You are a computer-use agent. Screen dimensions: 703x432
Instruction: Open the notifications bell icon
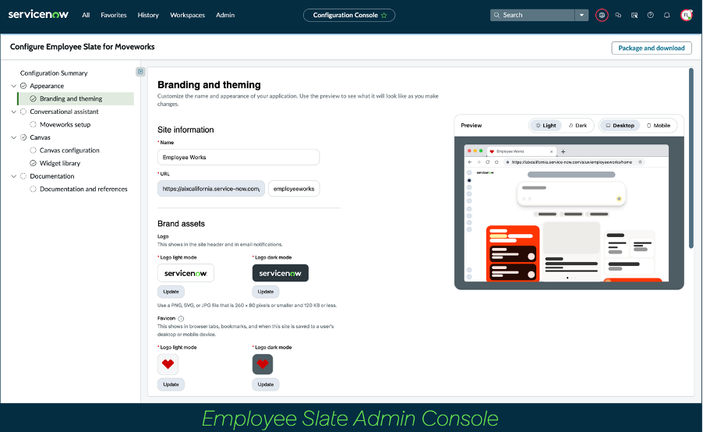tap(667, 15)
